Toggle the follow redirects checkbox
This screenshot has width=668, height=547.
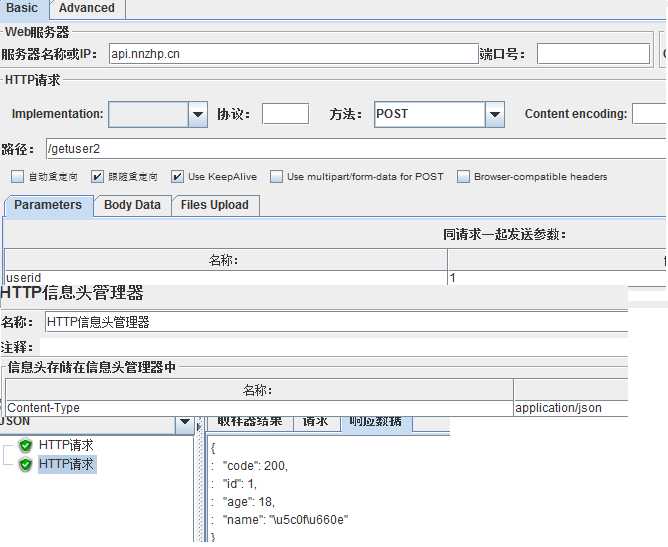tap(97, 176)
